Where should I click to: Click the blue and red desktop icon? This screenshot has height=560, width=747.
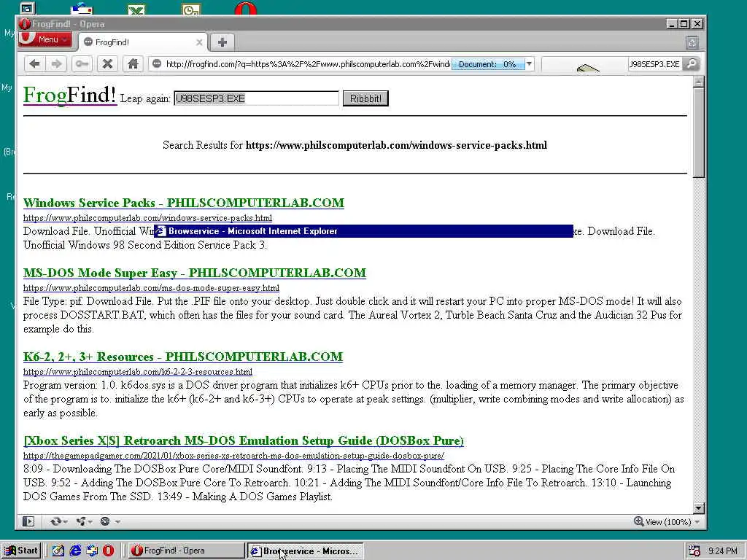click(x=82, y=9)
